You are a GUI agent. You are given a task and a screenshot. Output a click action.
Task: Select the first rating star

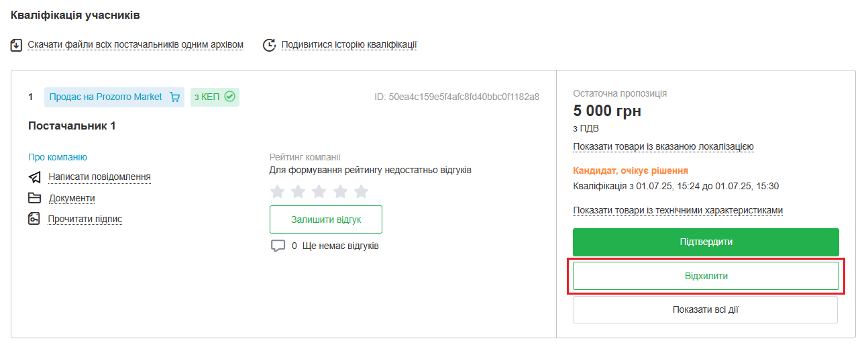pos(277,192)
